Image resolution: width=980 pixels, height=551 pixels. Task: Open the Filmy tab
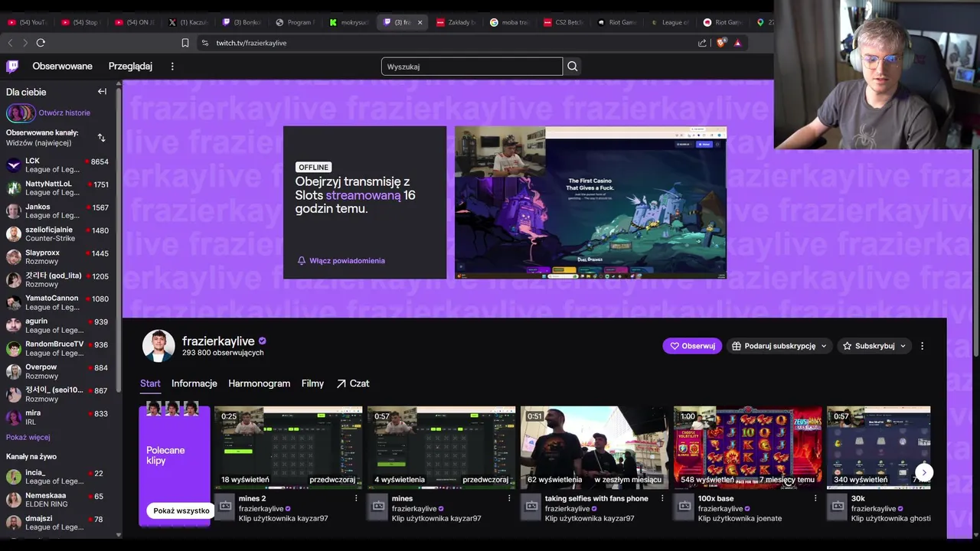pos(312,383)
